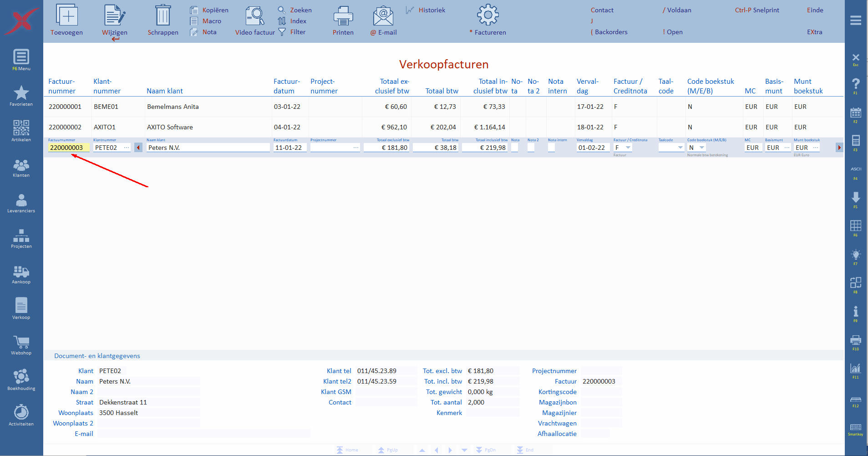The image size is (868, 456).
Task: Click the EXtra link
Action: pos(815,32)
